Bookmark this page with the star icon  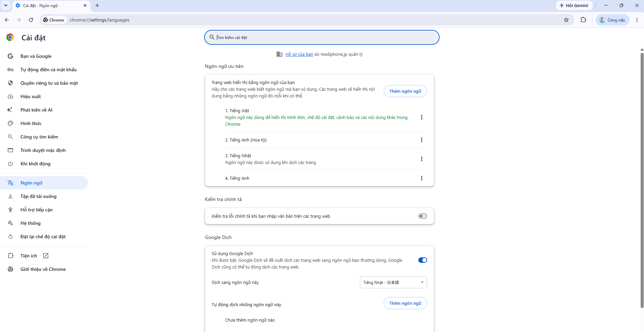[x=566, y=20]
